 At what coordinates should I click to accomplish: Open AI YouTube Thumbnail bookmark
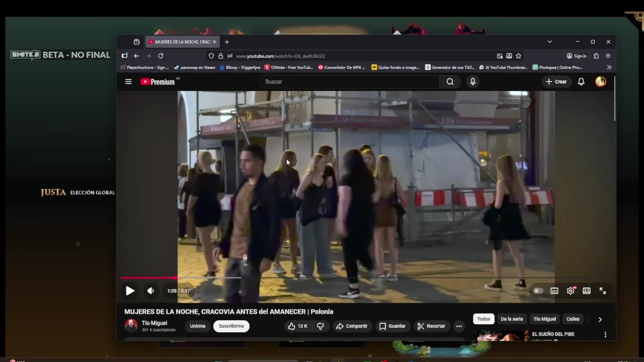coord(504,67)
